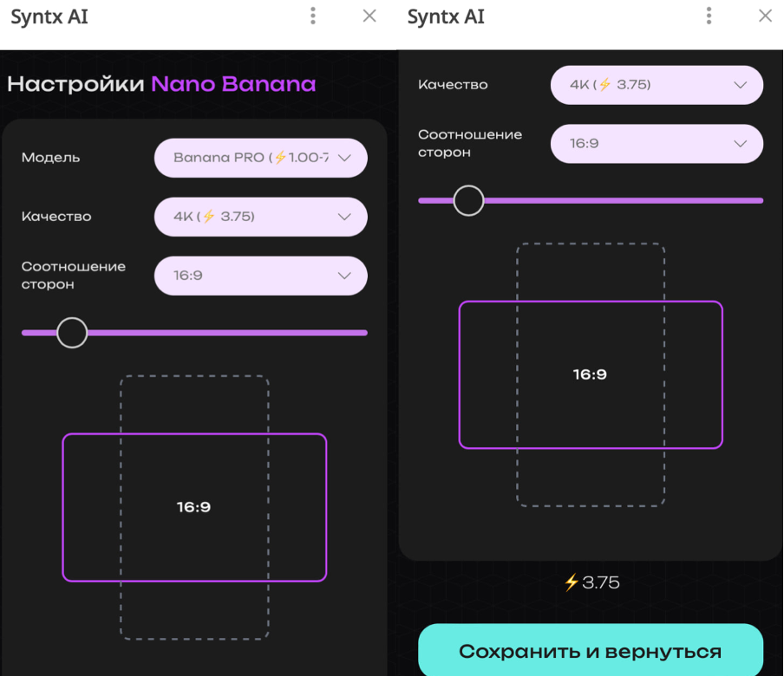Click top of dashed portrait outline in left preview
The width and height of the screenshot is (784, 676).
coord(194,377)
